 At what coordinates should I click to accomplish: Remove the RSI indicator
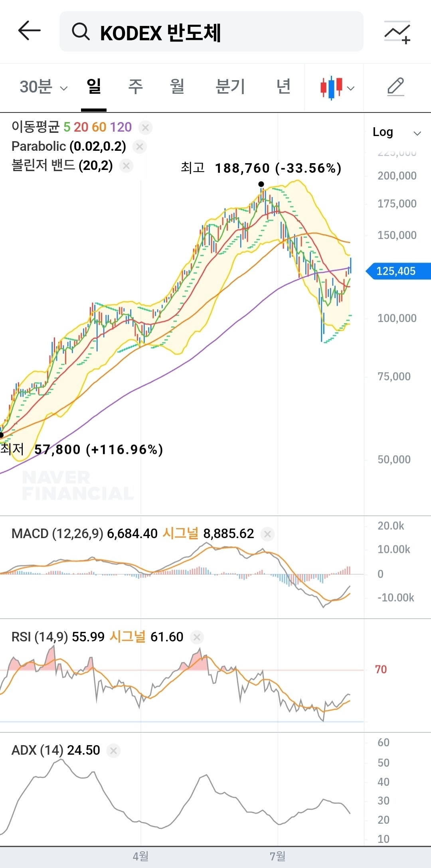pos(197,637)
